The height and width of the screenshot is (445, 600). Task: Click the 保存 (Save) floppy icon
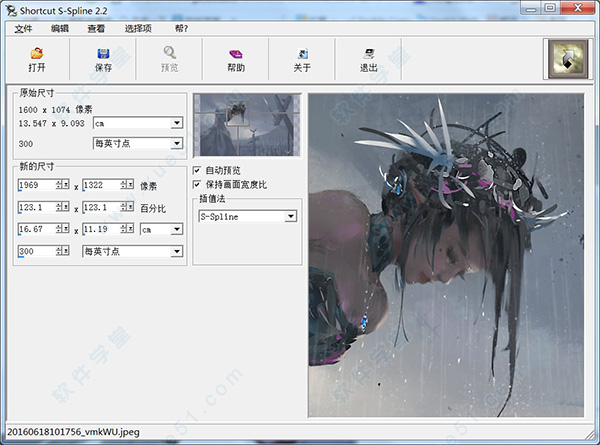tap(103, 53)
